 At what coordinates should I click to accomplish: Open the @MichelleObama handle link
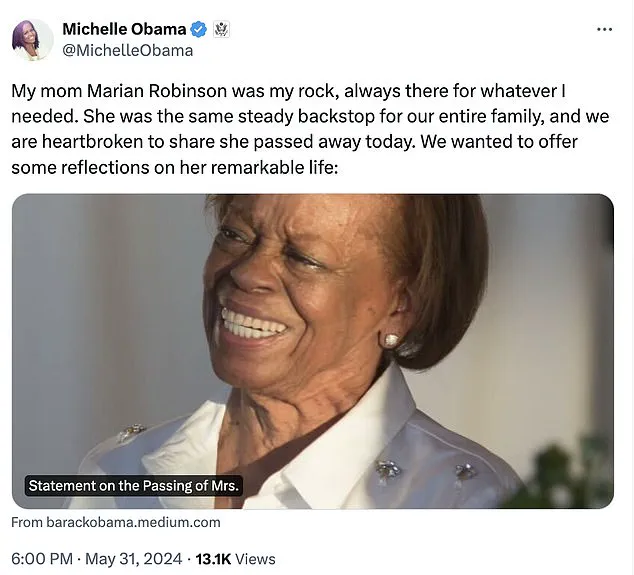(x=127, y=50)
